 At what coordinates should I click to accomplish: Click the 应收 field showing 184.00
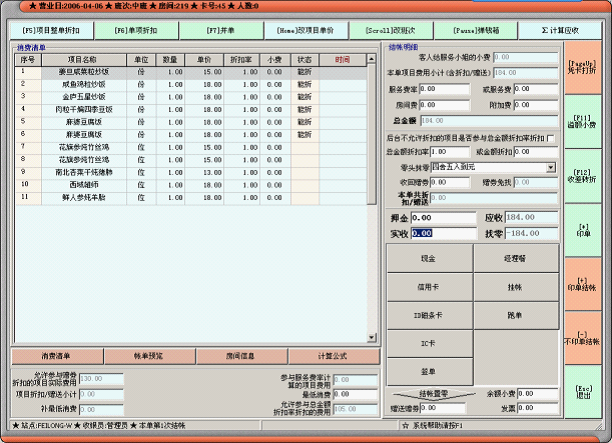(532, 218)
